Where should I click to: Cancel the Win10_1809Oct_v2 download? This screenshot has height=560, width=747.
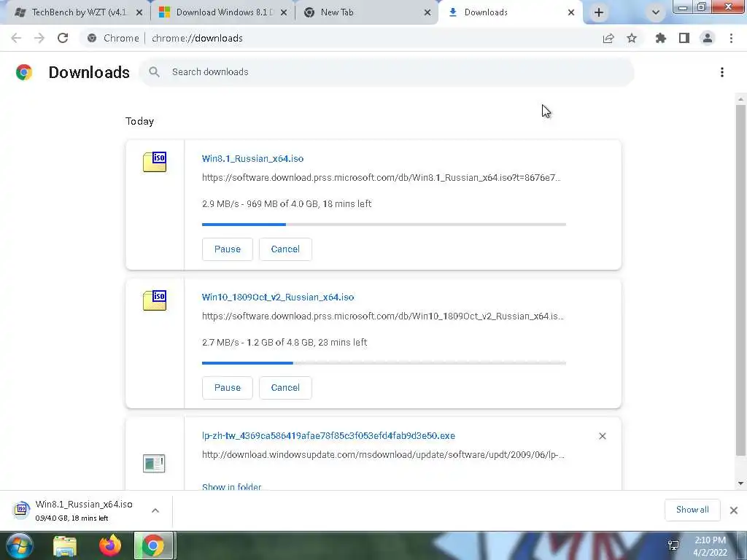pos(285,388)
